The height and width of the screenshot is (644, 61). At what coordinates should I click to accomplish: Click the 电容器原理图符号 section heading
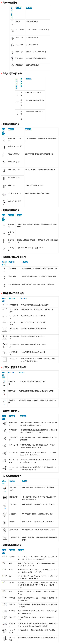point(11,210)
